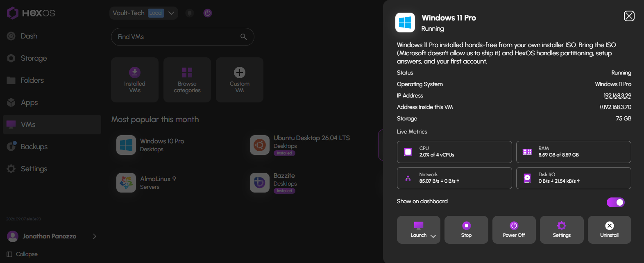Image resolution: width=644 pixels, height=263 pixels.
Task: Click the purple power icon in header
Action: coord(208,13)
